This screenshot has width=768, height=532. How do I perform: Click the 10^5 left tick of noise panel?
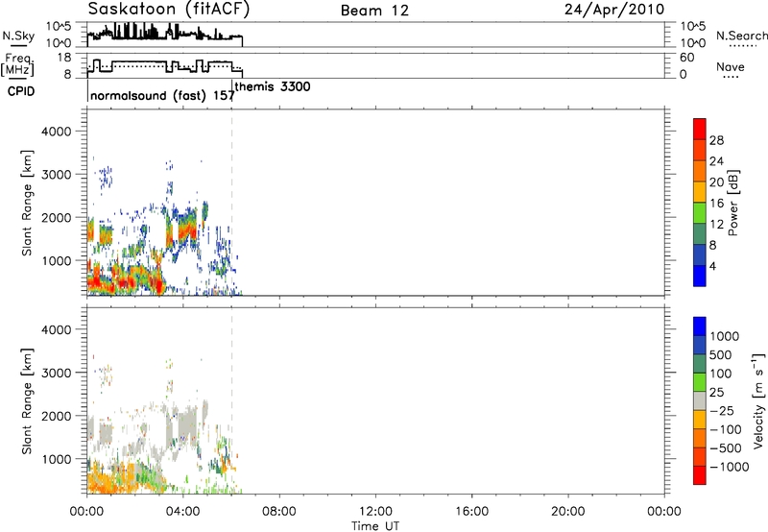tap(59, 26)
